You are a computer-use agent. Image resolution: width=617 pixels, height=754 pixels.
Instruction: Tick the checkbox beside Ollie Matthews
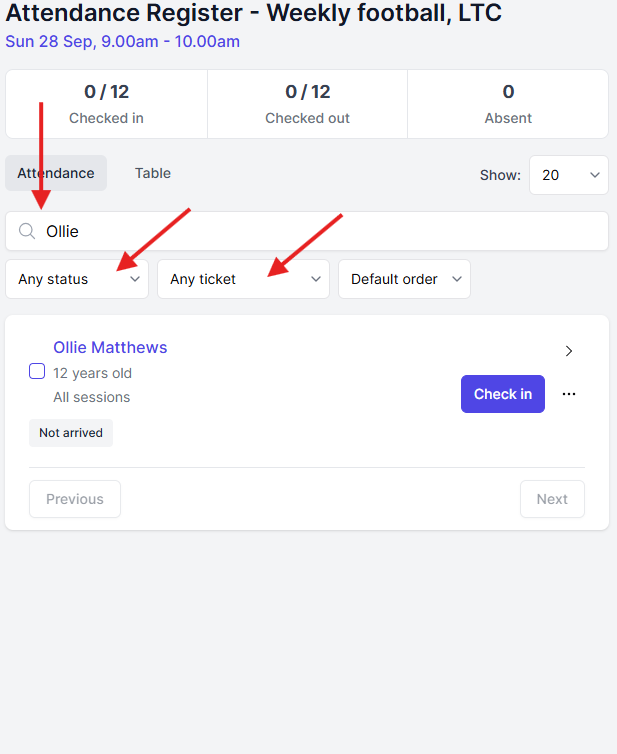tap(37, 371)
